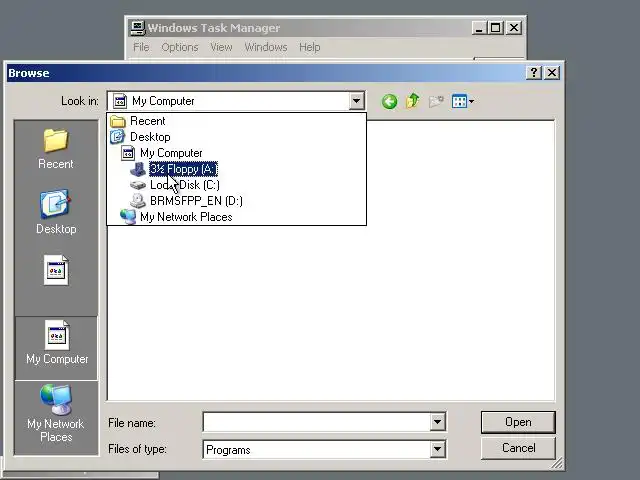Close the Windows Task Manager window
640x480 pixels.
pos(514,28)
